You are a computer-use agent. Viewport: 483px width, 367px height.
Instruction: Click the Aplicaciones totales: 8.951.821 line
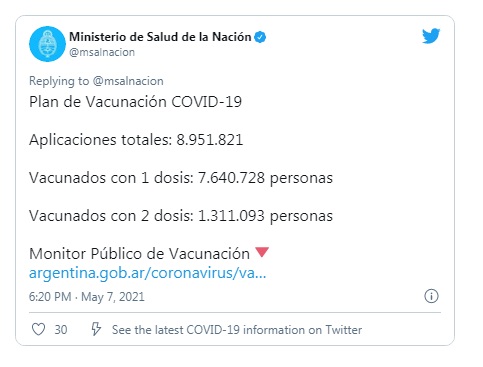[136, 140]
